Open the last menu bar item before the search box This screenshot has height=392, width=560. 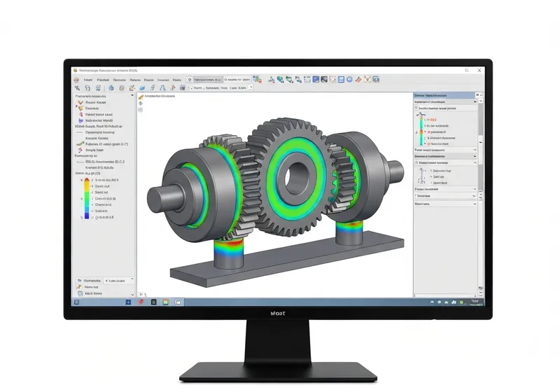click(x=177, y=80)
